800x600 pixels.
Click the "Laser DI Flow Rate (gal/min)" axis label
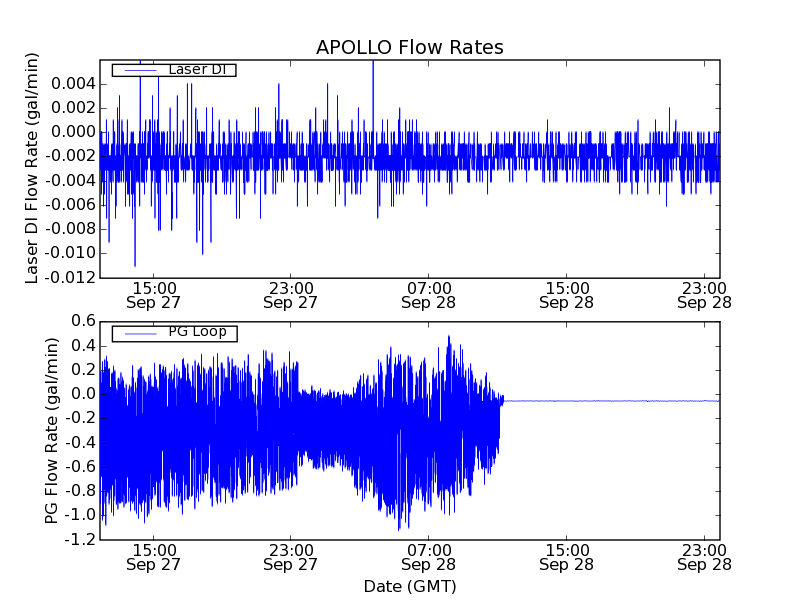coord(32,168)
